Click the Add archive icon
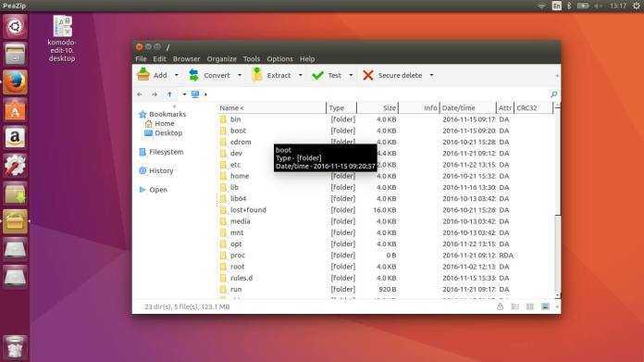Viewport: 644px width, 362px height. tap(143, 74)
